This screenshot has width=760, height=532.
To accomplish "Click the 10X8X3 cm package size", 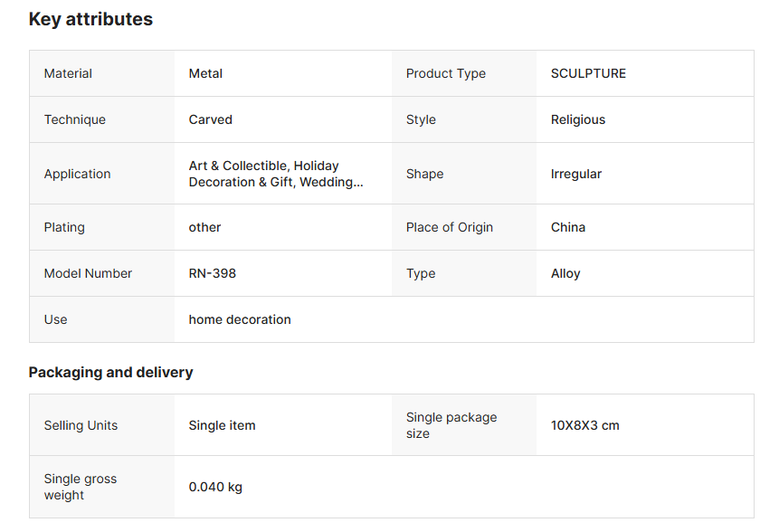I will (x=584, y=425).
